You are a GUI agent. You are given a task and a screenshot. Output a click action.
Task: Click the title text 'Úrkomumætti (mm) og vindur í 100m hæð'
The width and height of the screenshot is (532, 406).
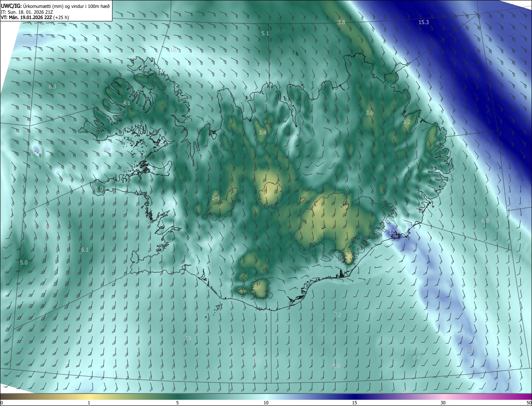[66, 5]
